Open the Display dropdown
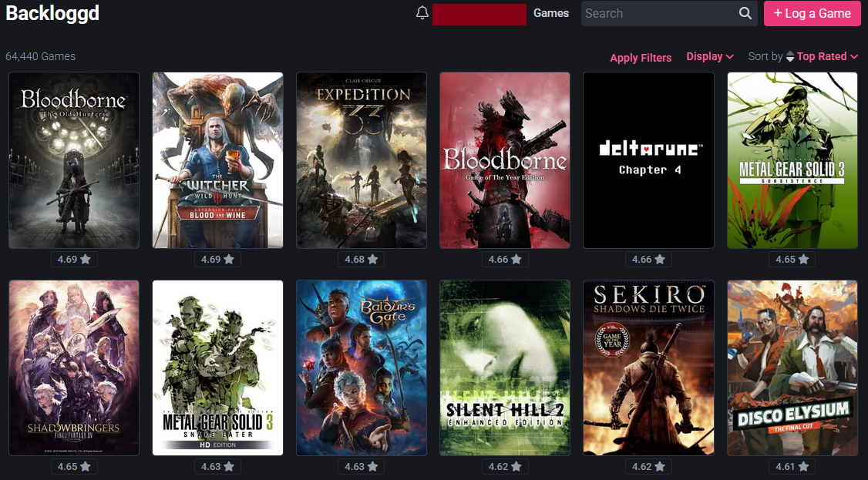The width and height of the screenshot is (868, 480). point(710,56)
